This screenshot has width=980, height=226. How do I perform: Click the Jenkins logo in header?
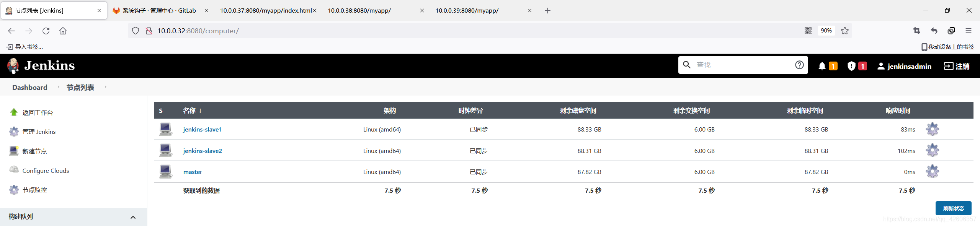click(x=41, y=66)
